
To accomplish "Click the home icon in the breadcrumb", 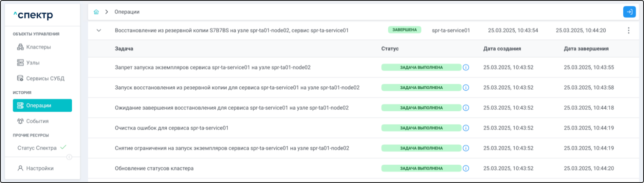I will 96,12.
